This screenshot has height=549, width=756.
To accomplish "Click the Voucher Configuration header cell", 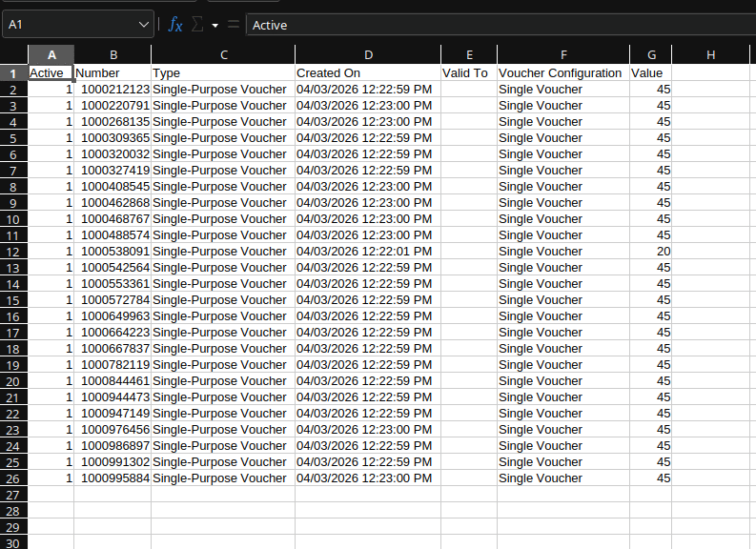I will [563, 72].
